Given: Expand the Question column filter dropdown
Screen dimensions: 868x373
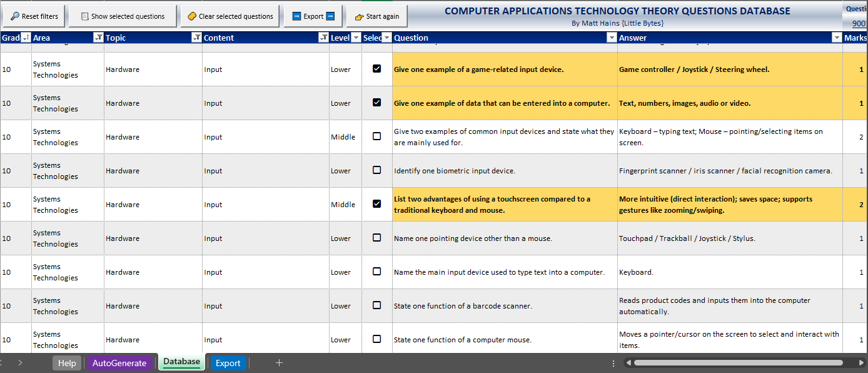Looking at the screenshot, I should coord(611,38).
